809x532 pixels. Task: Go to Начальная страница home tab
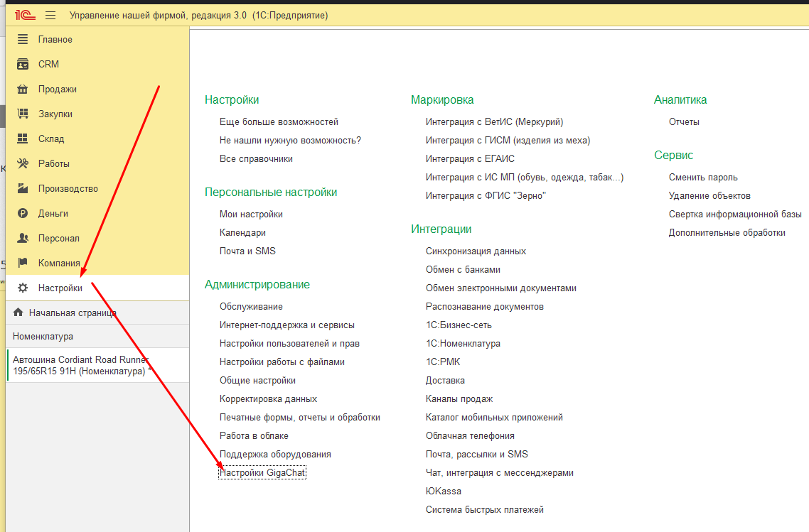pyautogui.click(x=72, y=313)
